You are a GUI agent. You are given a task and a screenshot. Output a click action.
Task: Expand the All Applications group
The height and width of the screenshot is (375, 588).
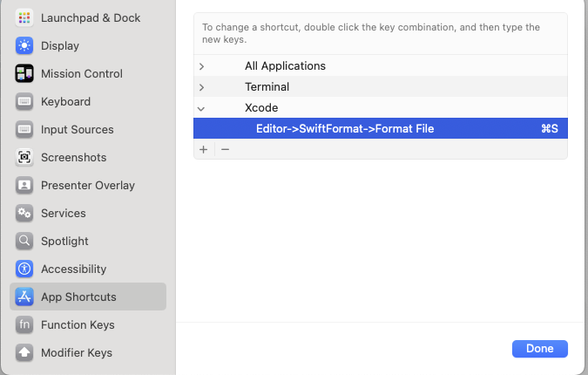coord(202,66)
